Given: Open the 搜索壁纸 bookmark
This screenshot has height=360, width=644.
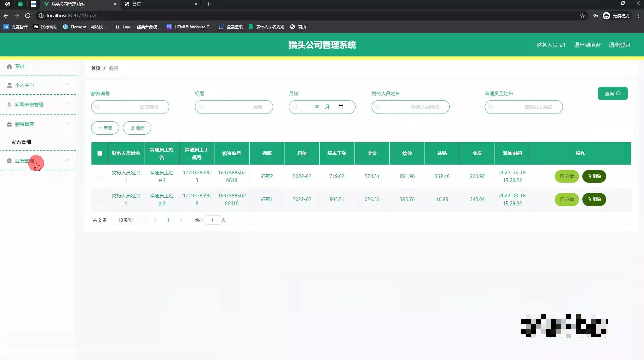Looking at the screenshot, I should (231, 27).
